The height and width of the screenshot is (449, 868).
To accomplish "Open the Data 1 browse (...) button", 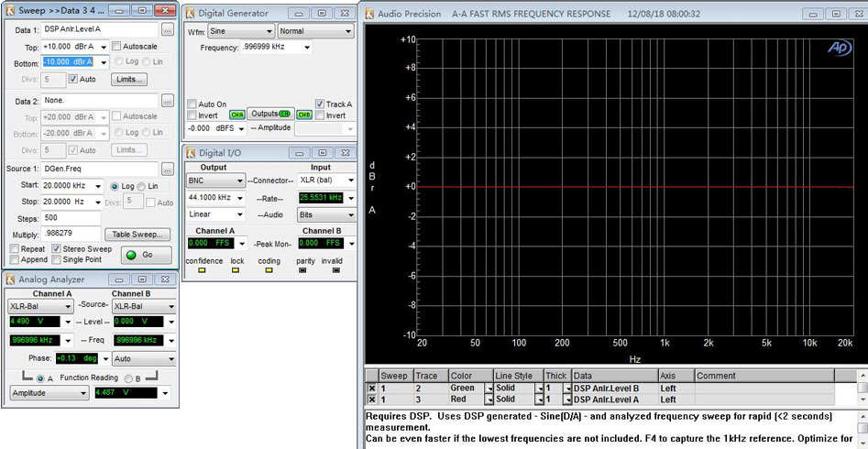I will pyautogui.click(x=168, y=30).
